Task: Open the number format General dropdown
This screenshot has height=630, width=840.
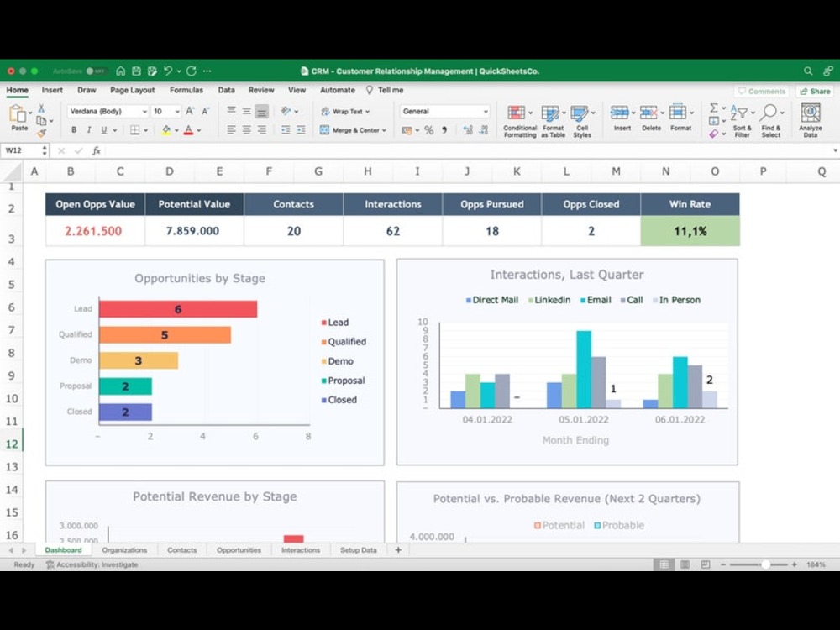Action: tap(486, 112)
